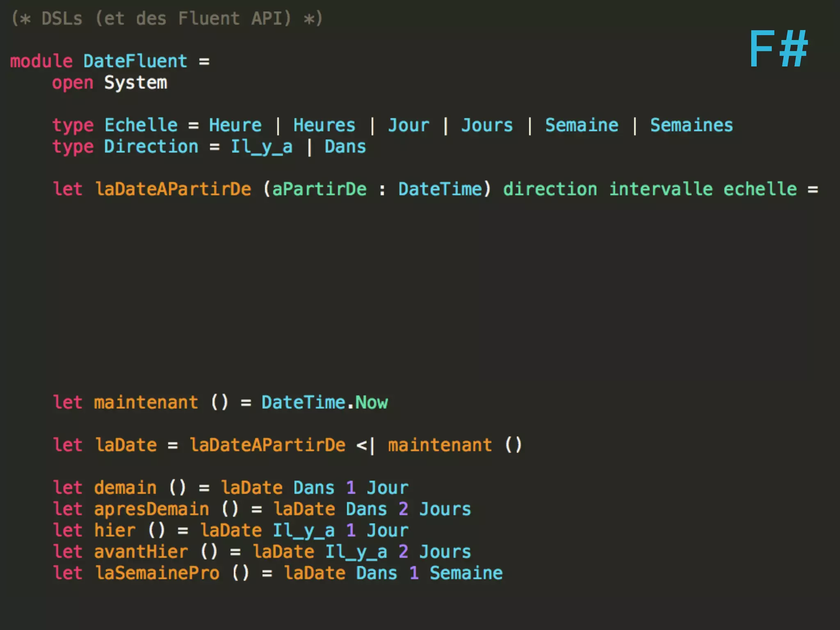Screen dimensions: 840x630
Task: Click the laSemainePro function name
Action: tap(157, 573)
